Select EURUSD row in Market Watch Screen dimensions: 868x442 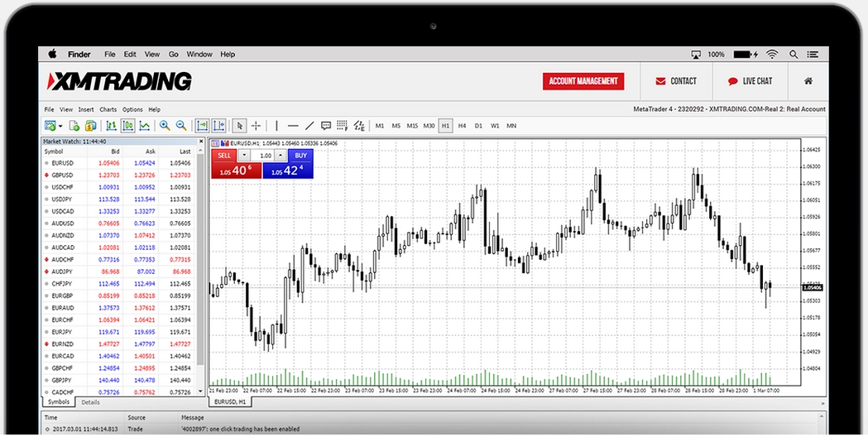click(118, 163)
